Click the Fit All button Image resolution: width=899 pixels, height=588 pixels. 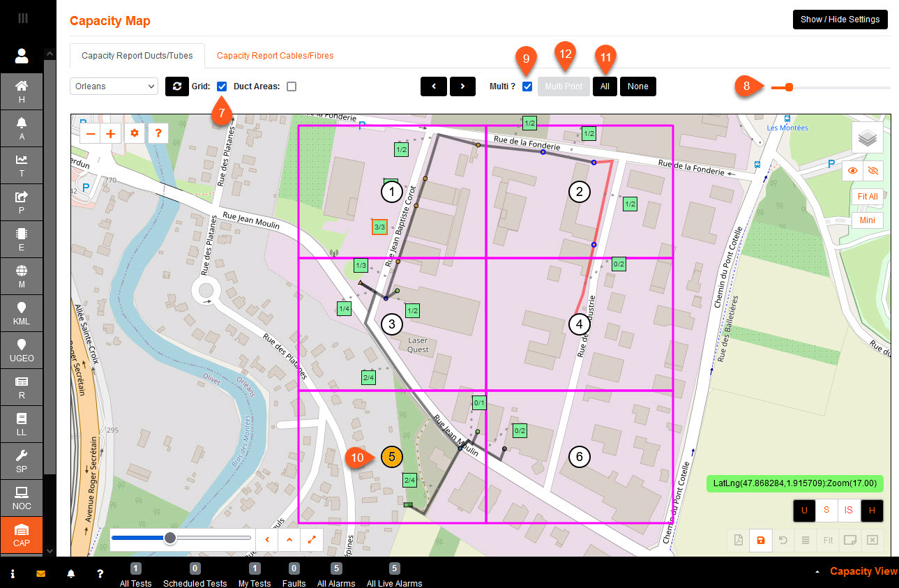pyautogui.click(x=868, y=197)
